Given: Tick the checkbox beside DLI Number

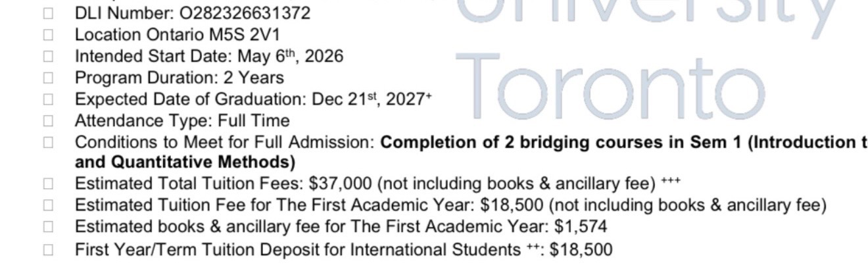Looking at the screenshot, I should coord(48,13).
